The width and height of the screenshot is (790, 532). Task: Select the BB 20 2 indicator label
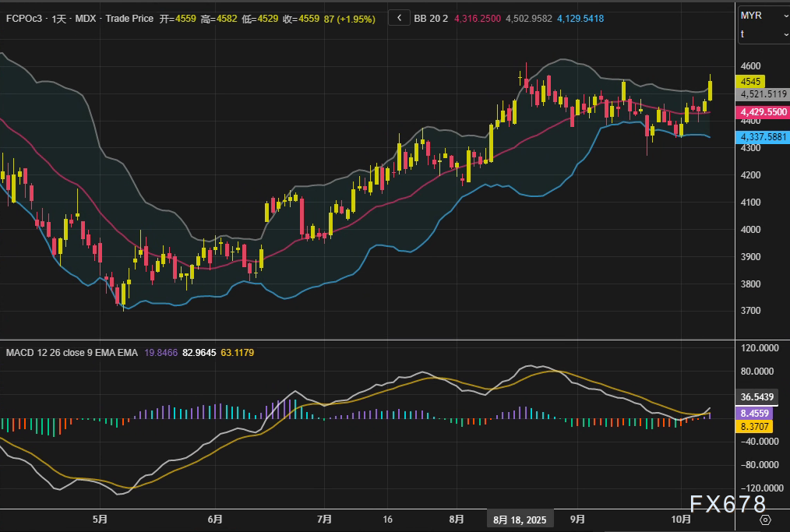[430, 18]
